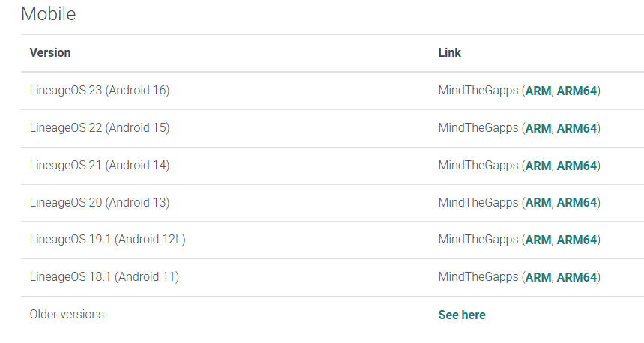Click the Mobile section heading
This screenshot has width=644, height=343.
click(48, 13)
